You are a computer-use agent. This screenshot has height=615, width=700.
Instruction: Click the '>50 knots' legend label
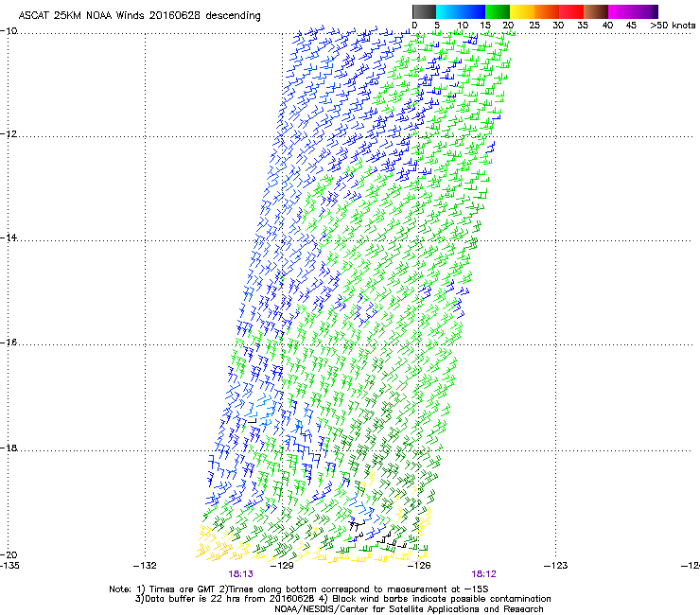(x=673, y=26)
